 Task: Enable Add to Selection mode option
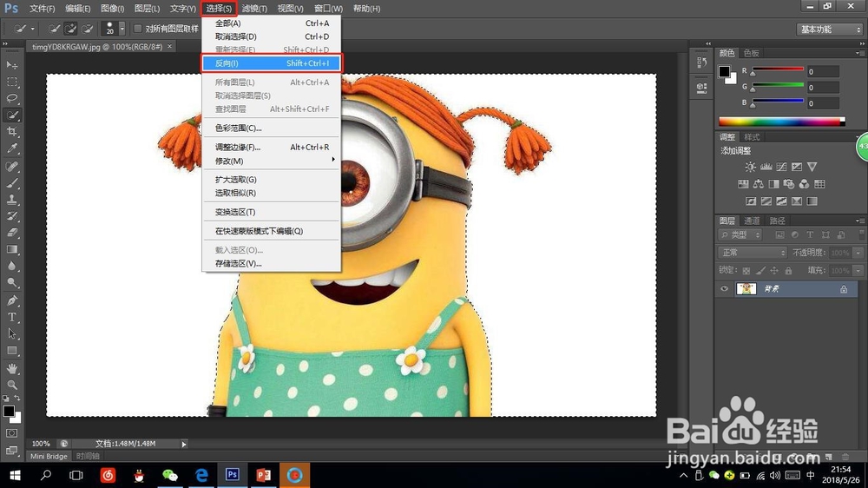coord(70,29)
